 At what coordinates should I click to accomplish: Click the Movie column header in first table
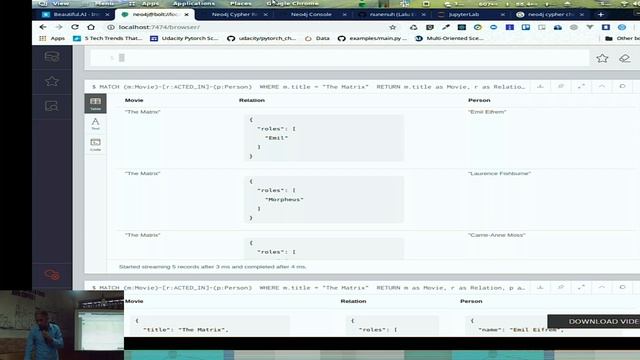(x=134, y=100)
